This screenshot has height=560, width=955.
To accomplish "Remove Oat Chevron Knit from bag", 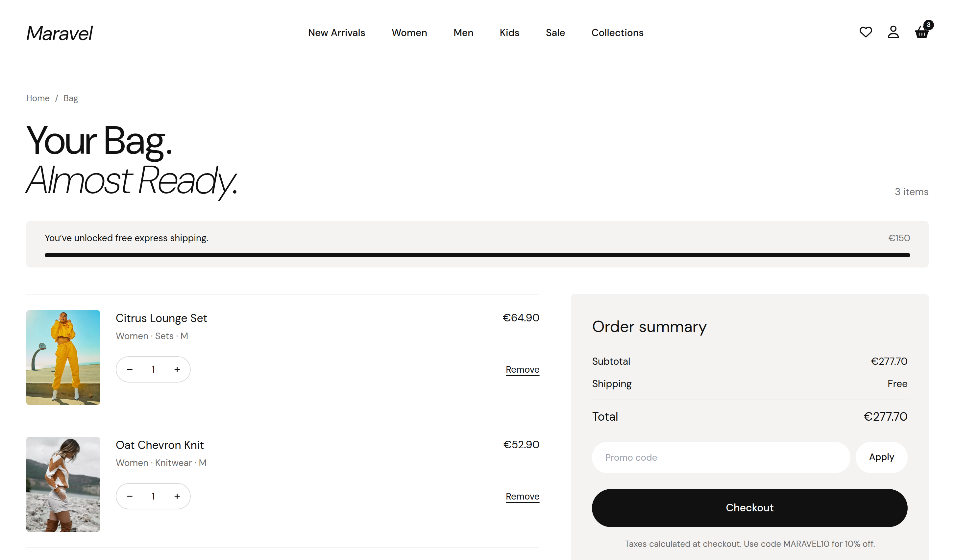I will point(522,496).
